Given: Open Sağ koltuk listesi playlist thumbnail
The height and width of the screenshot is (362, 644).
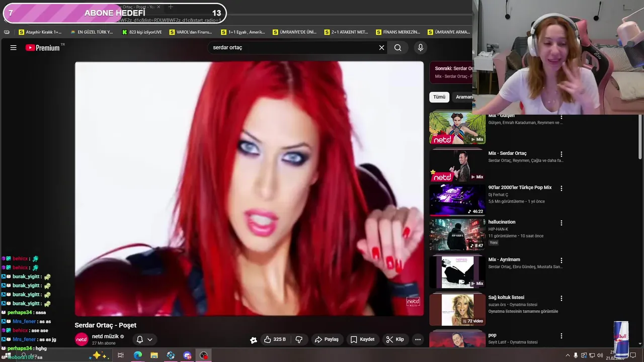Looking at the screenshot, I should pyautogui.click(x=457, y=310).
